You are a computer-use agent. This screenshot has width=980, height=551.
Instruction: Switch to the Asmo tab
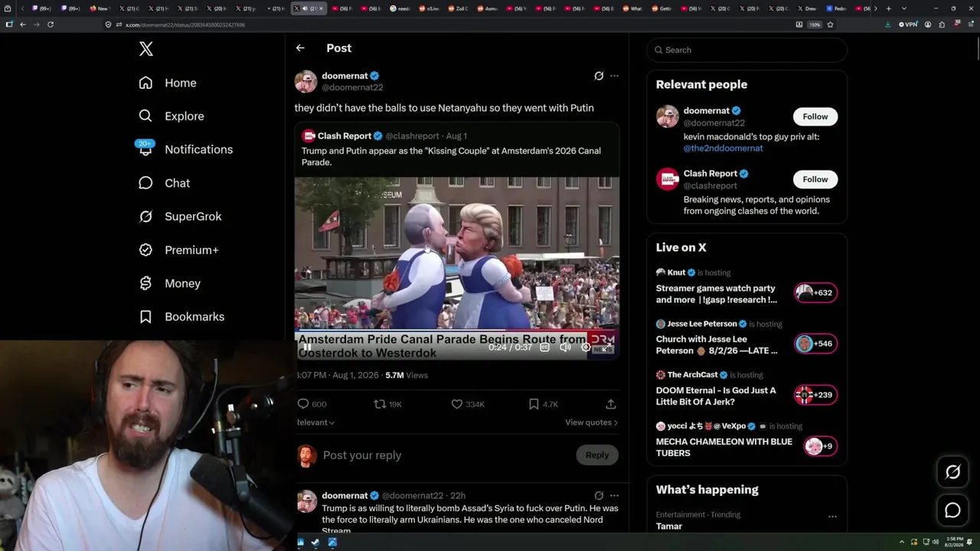[488, 8]
